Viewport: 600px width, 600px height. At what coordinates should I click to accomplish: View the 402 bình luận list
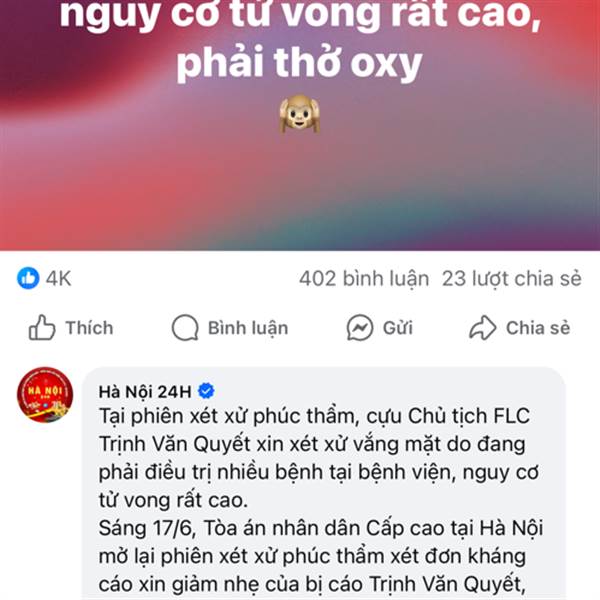tap(364, 279)
